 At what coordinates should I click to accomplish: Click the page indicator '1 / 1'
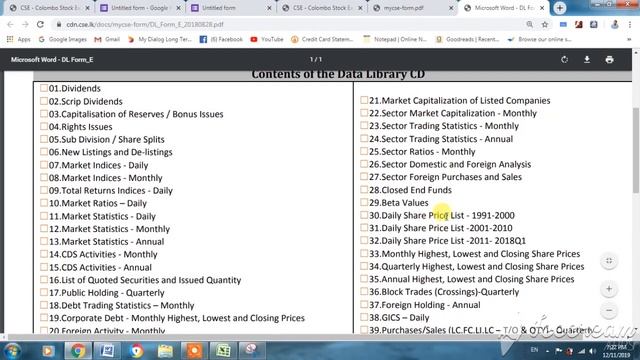pos(316,60)
